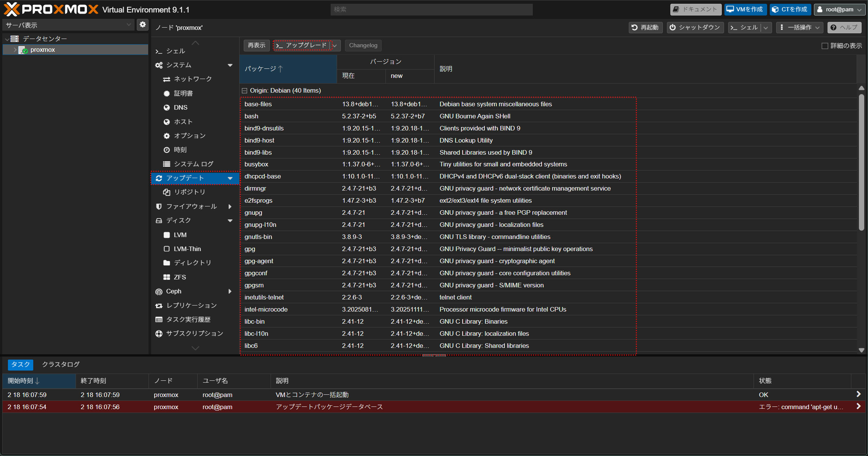Open the Firewall (ファイアウォール) menu entry
This screenshot has height=456, width=868.
coord(191,206)
